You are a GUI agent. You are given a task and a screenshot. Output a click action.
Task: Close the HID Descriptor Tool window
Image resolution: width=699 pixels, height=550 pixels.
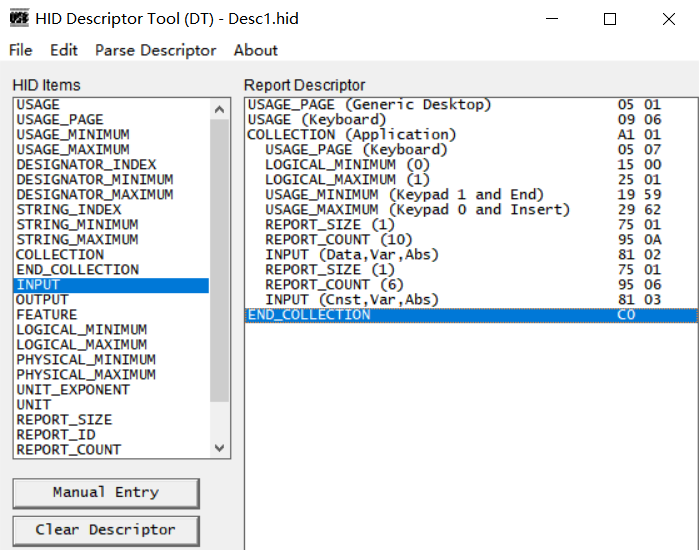(669, 19)
